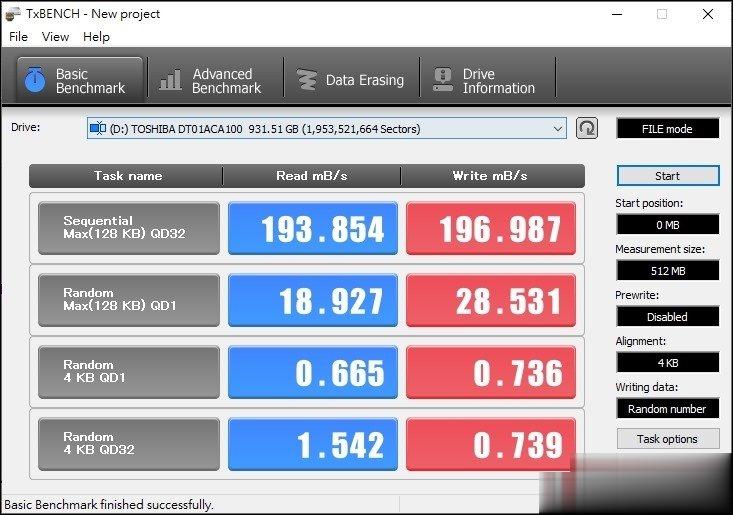Click the Random 4 KB QD32 task button
733x515 pixels.
(129, 444)
